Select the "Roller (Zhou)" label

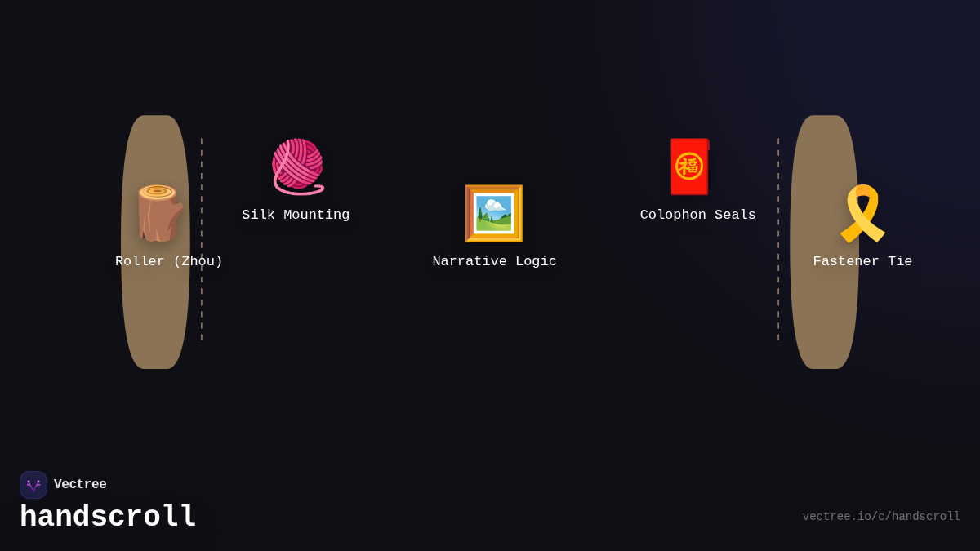pos(169,261)
